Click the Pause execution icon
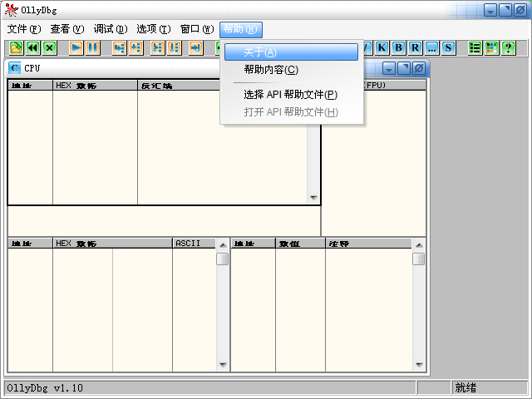This screenshot has width=532, height=399. [x=92, y=48]
